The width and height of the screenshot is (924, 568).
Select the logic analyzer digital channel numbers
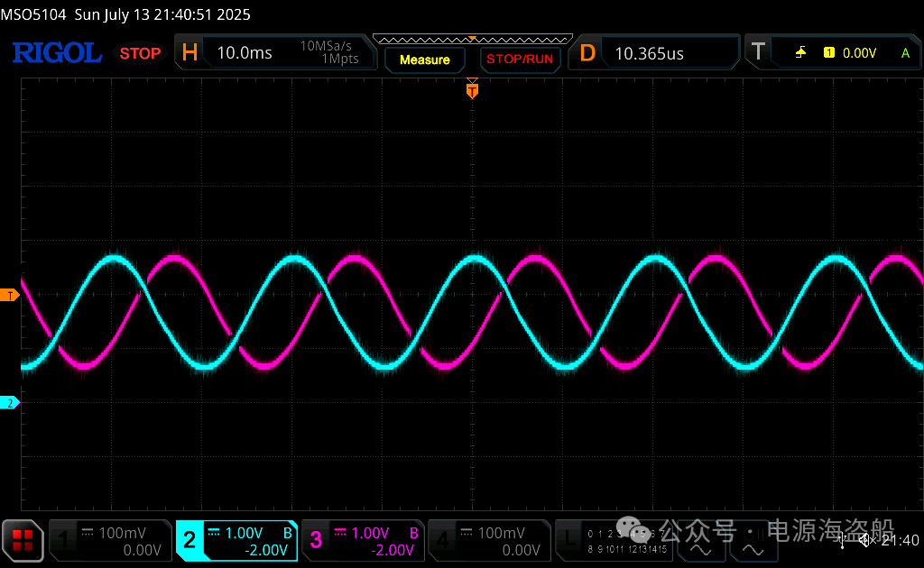[x=627, y=541]
